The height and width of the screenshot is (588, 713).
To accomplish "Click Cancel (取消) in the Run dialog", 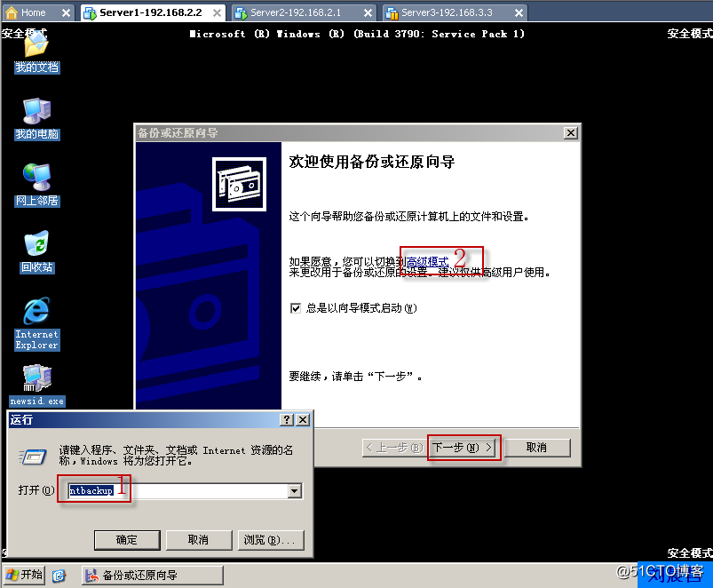I will [199, 540].
